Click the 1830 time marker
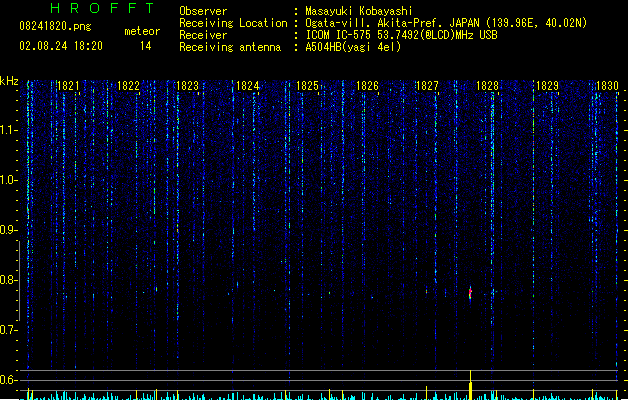The image size is (629, 400). [x=607, y=86]
